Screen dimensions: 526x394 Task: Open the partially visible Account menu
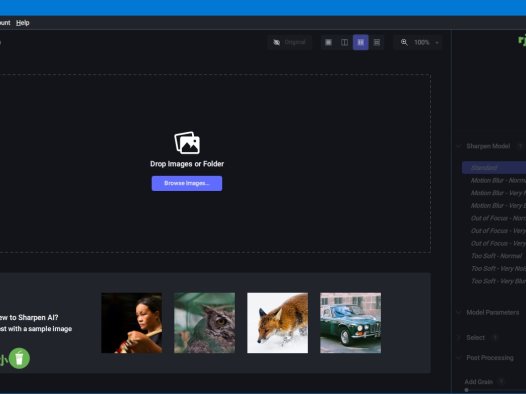[x=5, y=23]
